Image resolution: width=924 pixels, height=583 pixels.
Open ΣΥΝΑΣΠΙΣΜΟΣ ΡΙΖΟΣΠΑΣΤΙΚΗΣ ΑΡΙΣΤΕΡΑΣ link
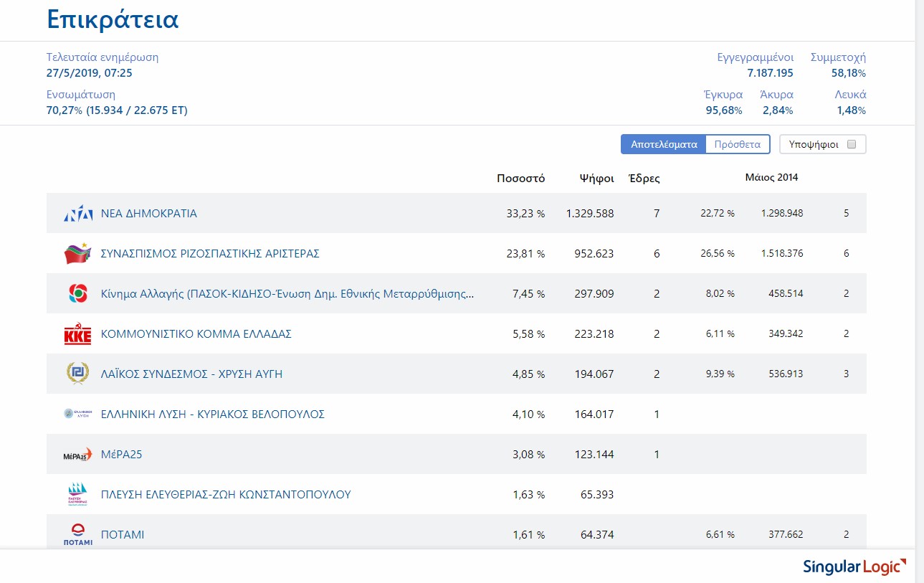tap(210, 254)
